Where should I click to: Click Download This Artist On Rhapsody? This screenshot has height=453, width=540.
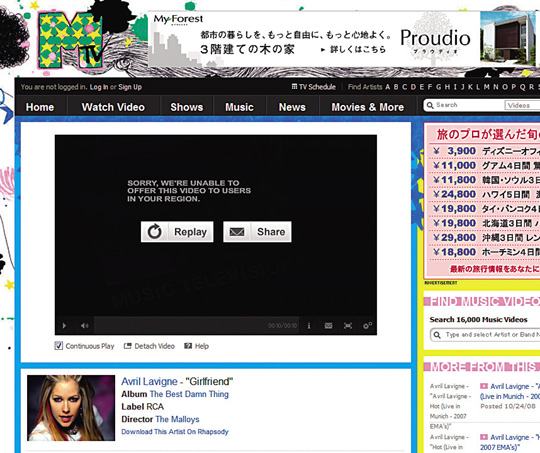point(175,432)
